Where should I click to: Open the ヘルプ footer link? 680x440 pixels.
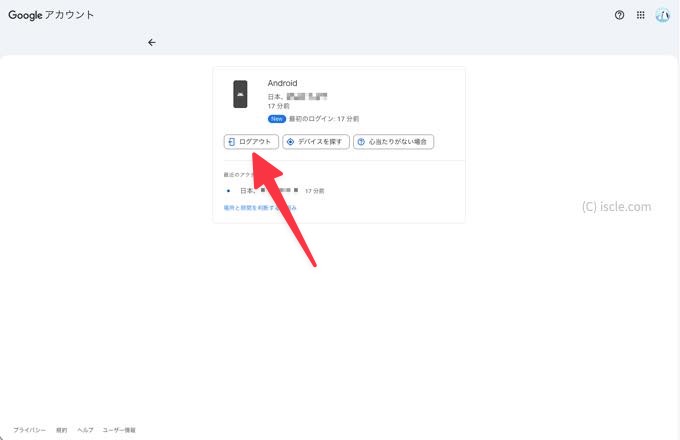tap(85, 430)
